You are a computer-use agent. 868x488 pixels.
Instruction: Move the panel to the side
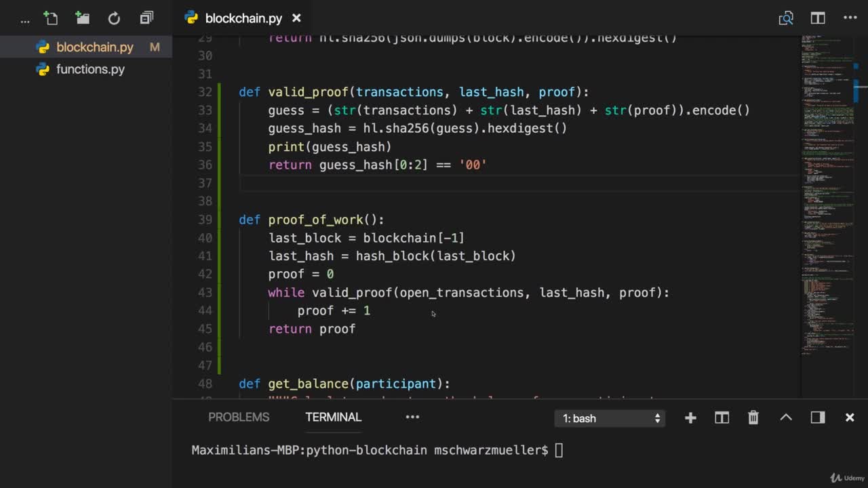(818, 418)
